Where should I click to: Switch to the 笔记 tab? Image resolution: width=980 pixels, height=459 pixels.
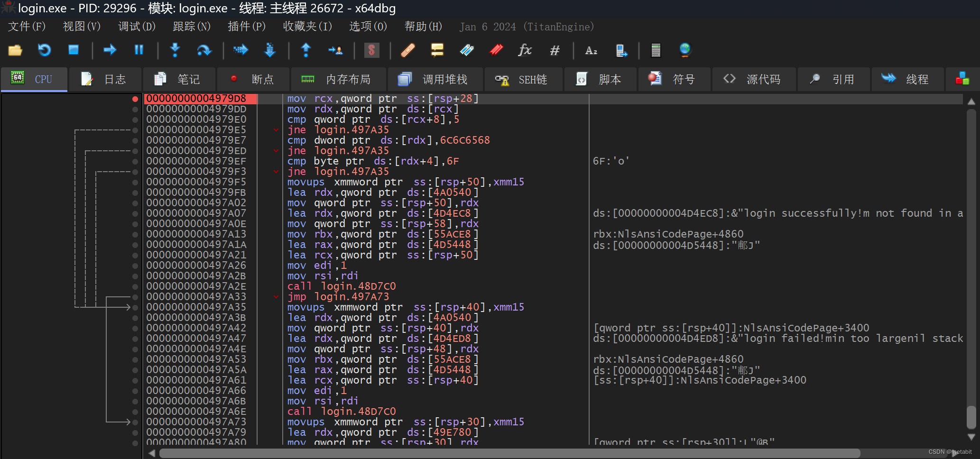click(179, 79)
